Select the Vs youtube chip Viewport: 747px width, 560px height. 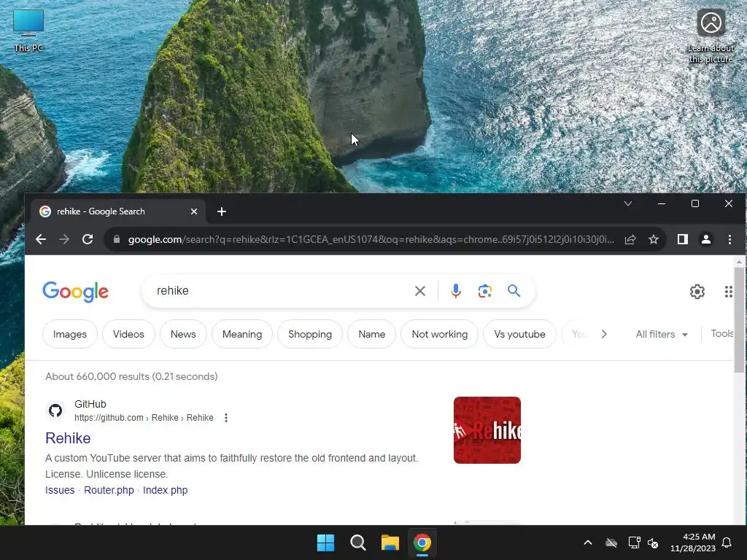tap(519, 334)
